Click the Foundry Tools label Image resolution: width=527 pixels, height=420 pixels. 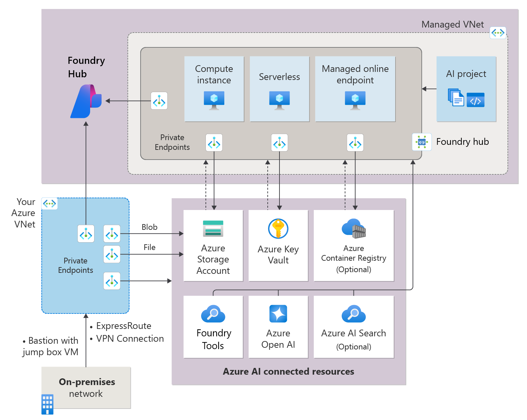point(214,339)
